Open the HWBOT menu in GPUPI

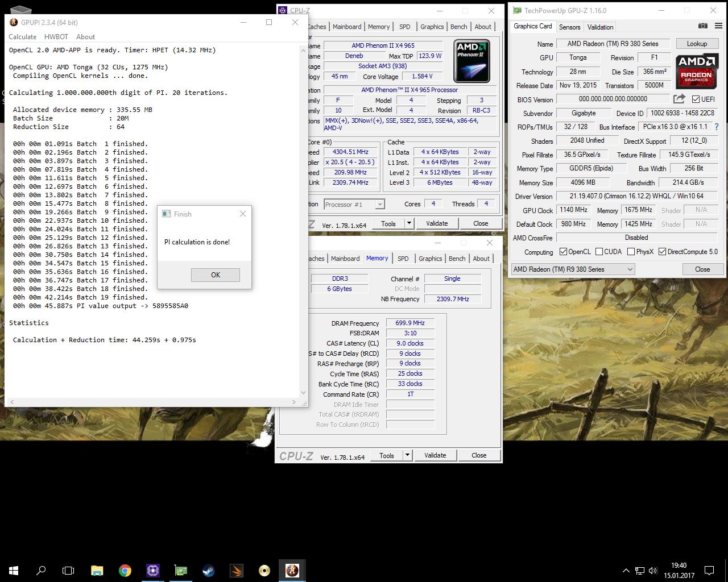coord(56,36)
